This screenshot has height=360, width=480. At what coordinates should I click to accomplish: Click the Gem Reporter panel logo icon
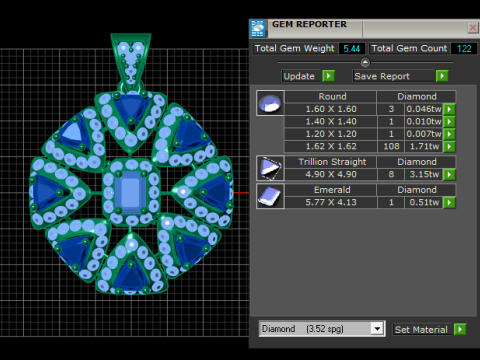point(258,28)
